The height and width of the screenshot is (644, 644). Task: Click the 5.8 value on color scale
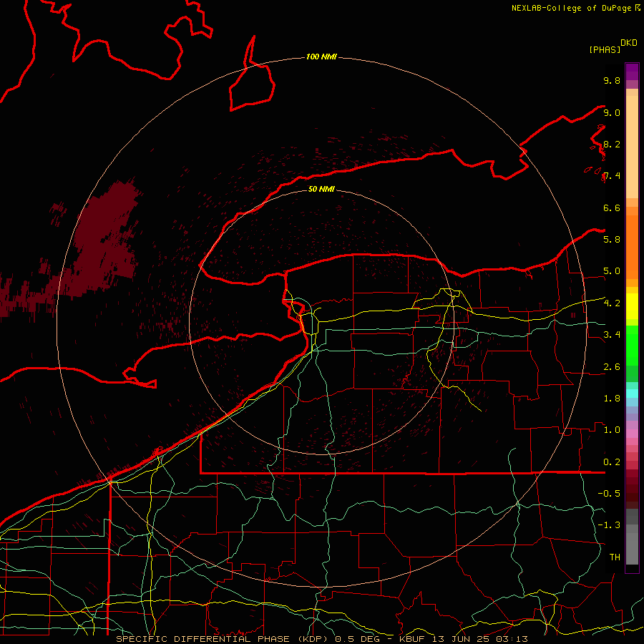[612, 239]
